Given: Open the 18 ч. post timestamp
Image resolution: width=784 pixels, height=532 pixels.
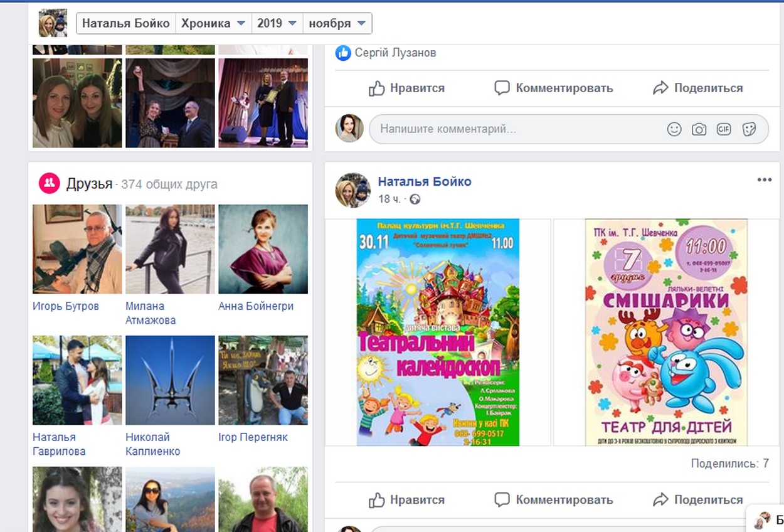Looking at the screenshot, I should (389, 199).
